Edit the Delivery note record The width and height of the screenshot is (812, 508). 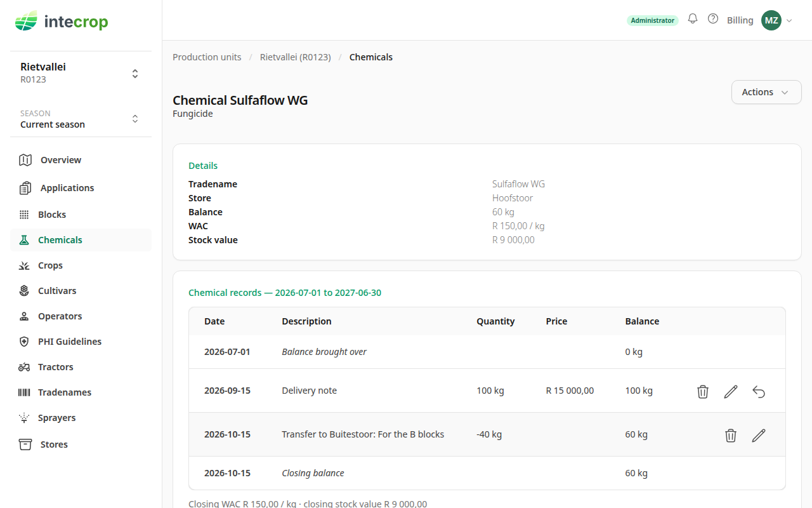click(731, 391)
